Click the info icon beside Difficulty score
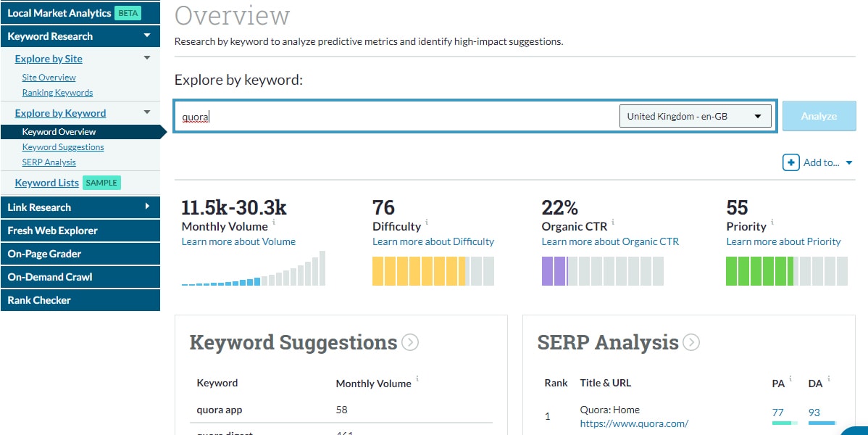This screenshot has width=868, height=435. click(425, 223)
